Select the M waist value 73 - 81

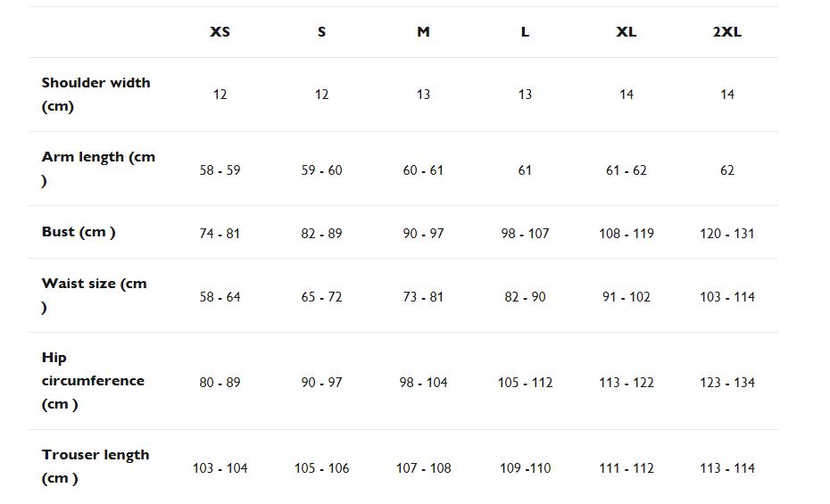click(423, 297)
